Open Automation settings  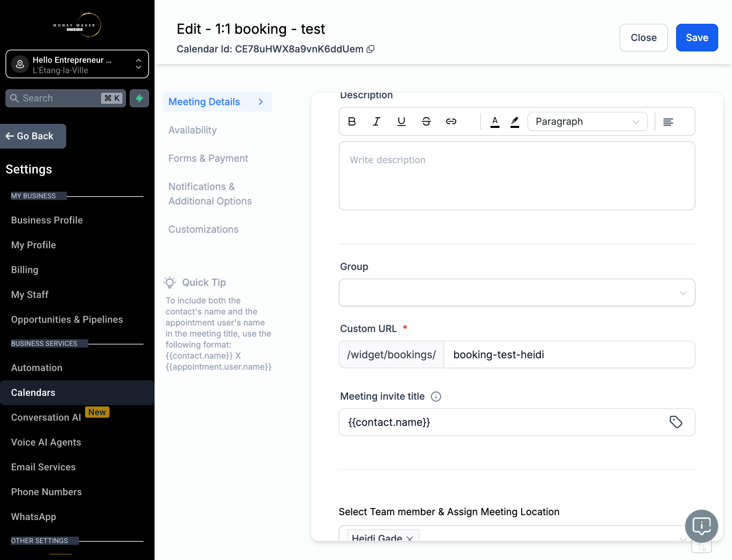[x=37, y=368]
